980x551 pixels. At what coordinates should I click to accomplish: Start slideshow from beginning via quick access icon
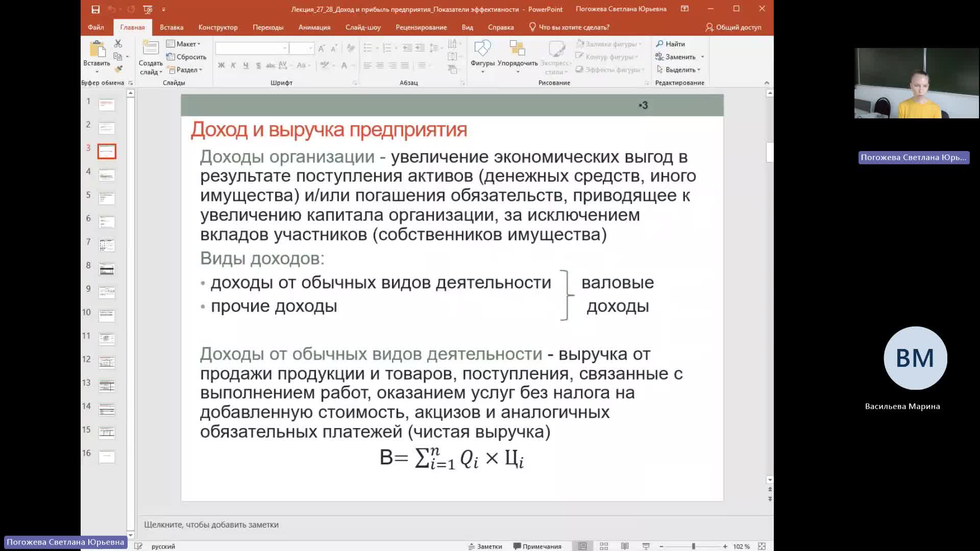pyautogui.click(x=148, y=9)
